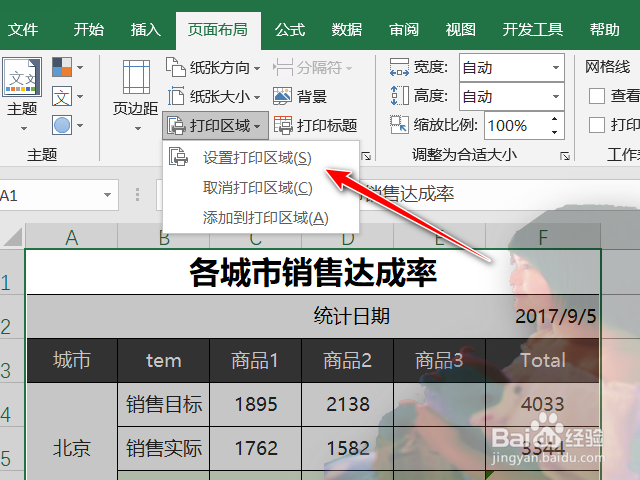Open the Themes (主题) gallery icon

point(22,77)
